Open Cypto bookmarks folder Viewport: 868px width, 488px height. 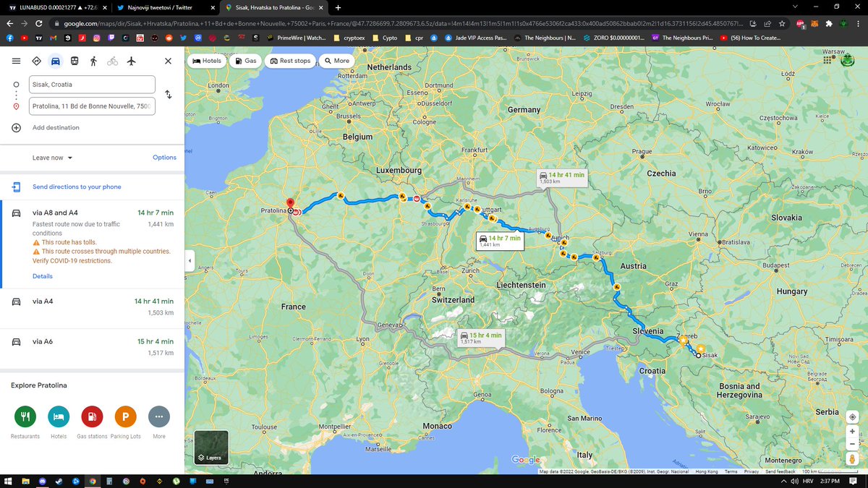[x=386, y=38]
